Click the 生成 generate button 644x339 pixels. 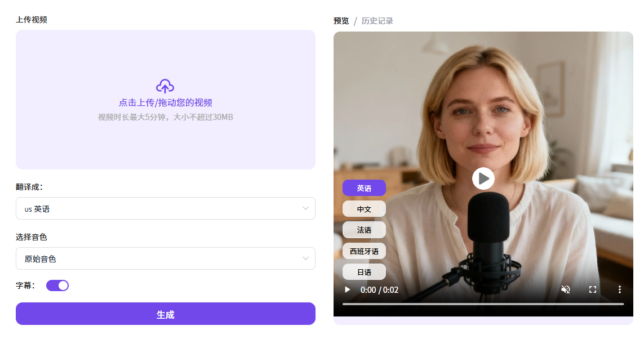165,314
